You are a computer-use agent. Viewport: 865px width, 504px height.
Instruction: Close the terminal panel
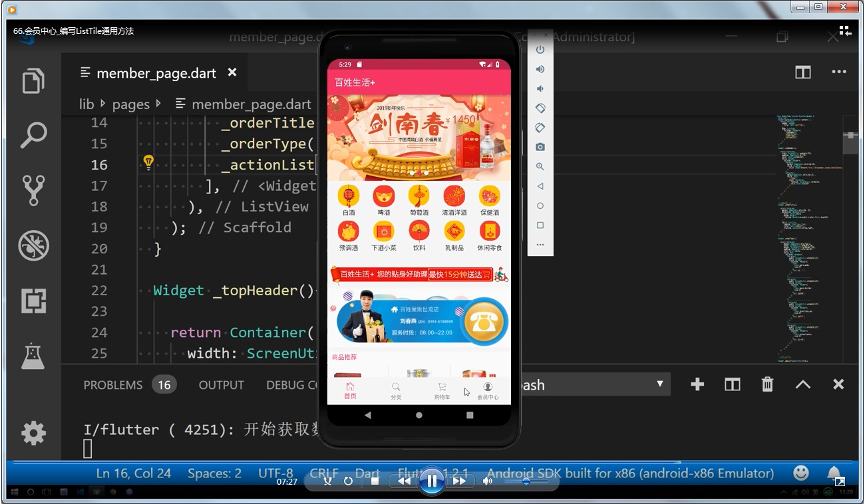tap(838, 384)
